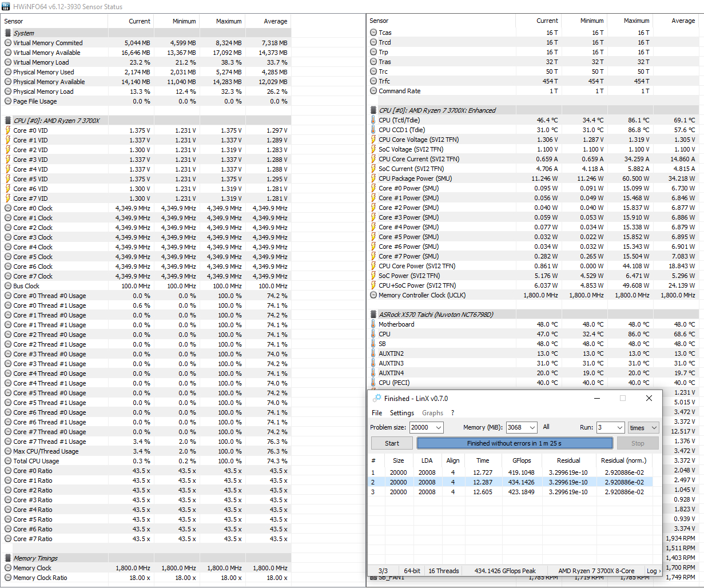Open the Settings menu in LinX
The width and height of the screenshot is (704, 588).
coord(402,413)
